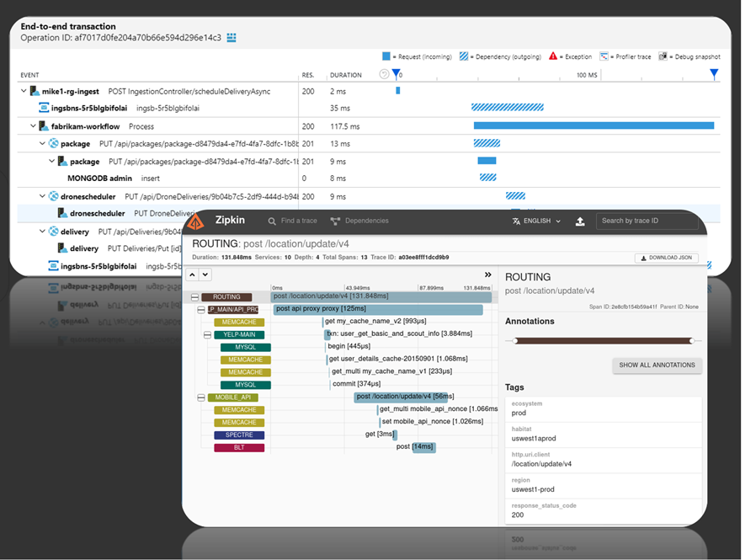The image size is (756, 560).
Task: Collapse the API proxy span tree node
Action: [x=201, y=310]
